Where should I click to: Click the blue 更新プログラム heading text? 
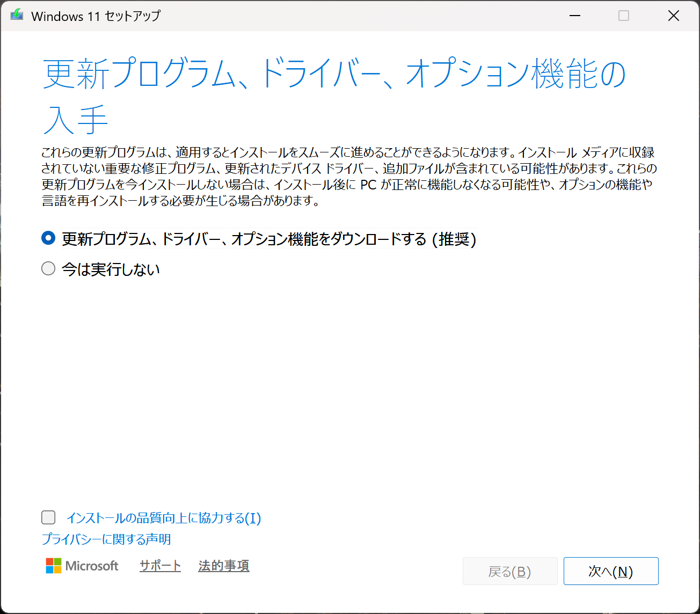(x=333, y=74)
